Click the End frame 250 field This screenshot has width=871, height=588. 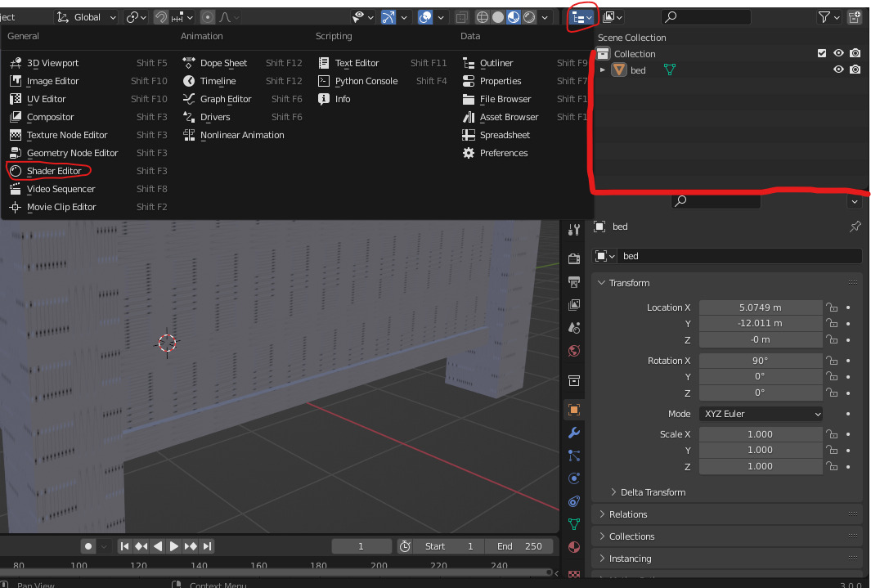(x=520, y=546)
